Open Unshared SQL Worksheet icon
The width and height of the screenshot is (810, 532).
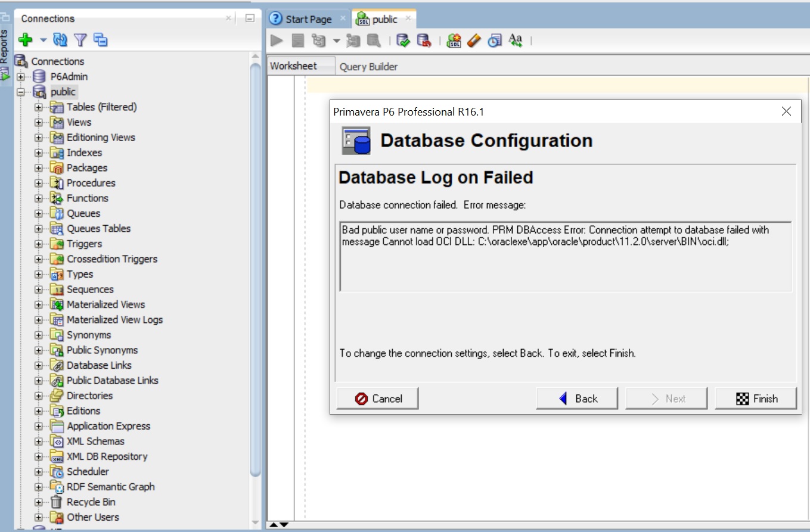tap(454, 41)
